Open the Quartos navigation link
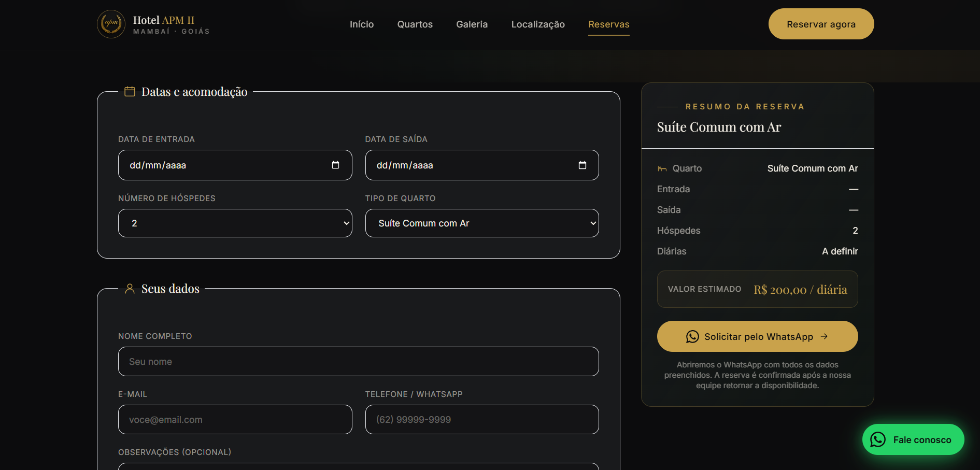The width and height of the screenshot is (980, 470). point(415,24)
